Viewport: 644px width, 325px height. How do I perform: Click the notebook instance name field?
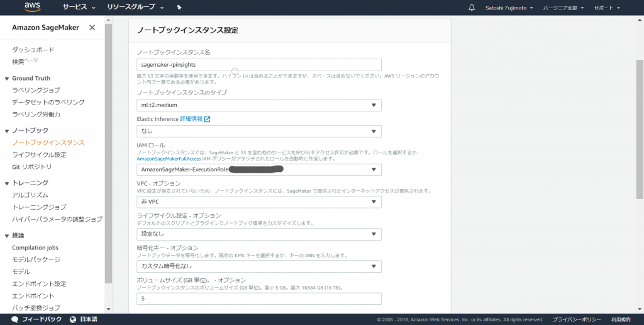258,65
